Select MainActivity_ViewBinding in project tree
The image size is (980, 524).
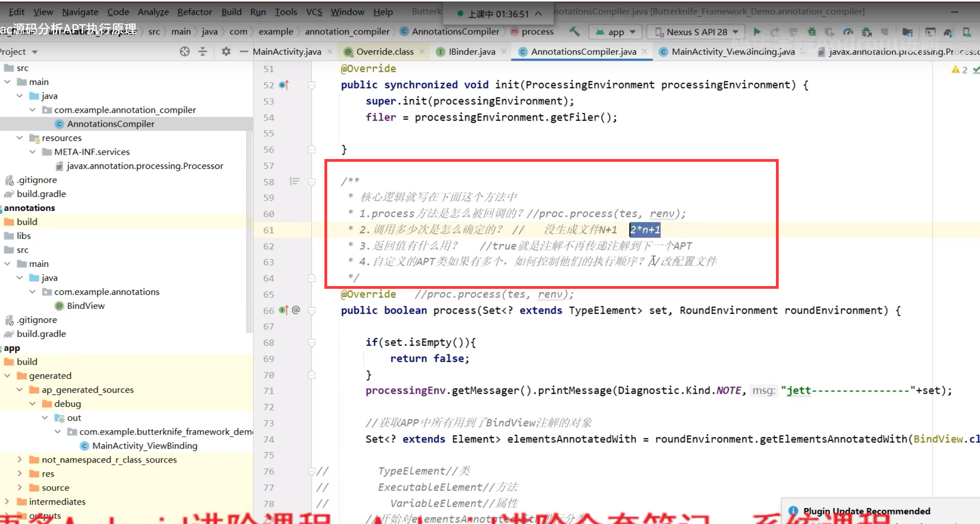click(x=145, y=446)
